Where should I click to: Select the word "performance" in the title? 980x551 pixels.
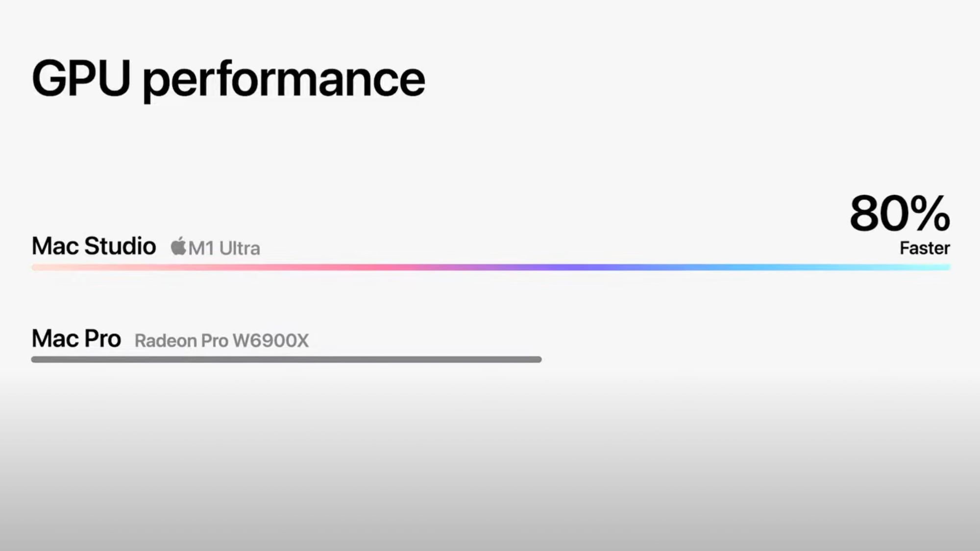(284, 80)
